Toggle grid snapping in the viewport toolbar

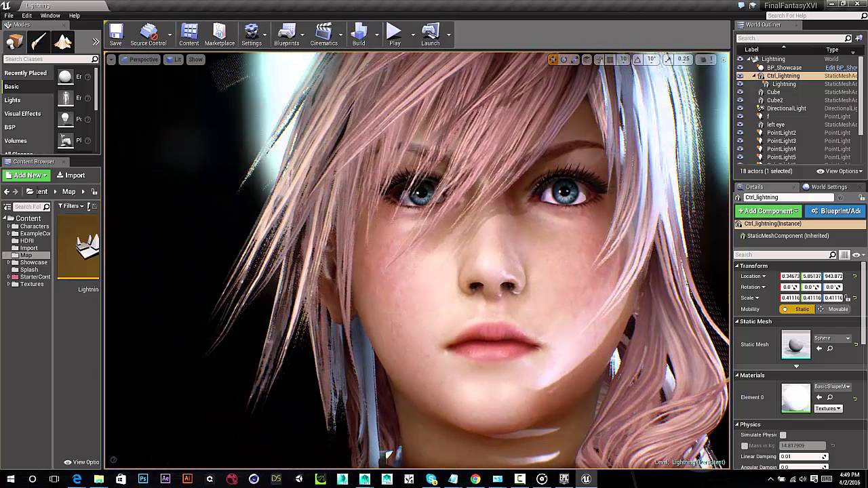click(x=610, y=60)
